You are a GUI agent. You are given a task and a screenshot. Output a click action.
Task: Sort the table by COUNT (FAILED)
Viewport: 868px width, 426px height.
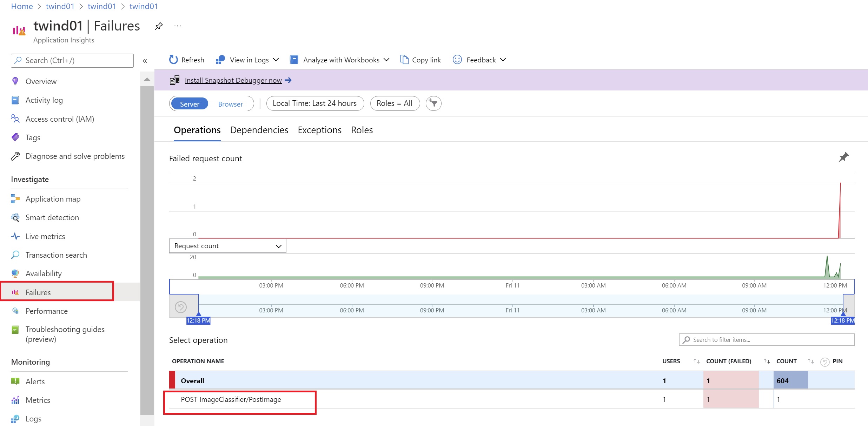pyautogui.click(x=767, y=361)
